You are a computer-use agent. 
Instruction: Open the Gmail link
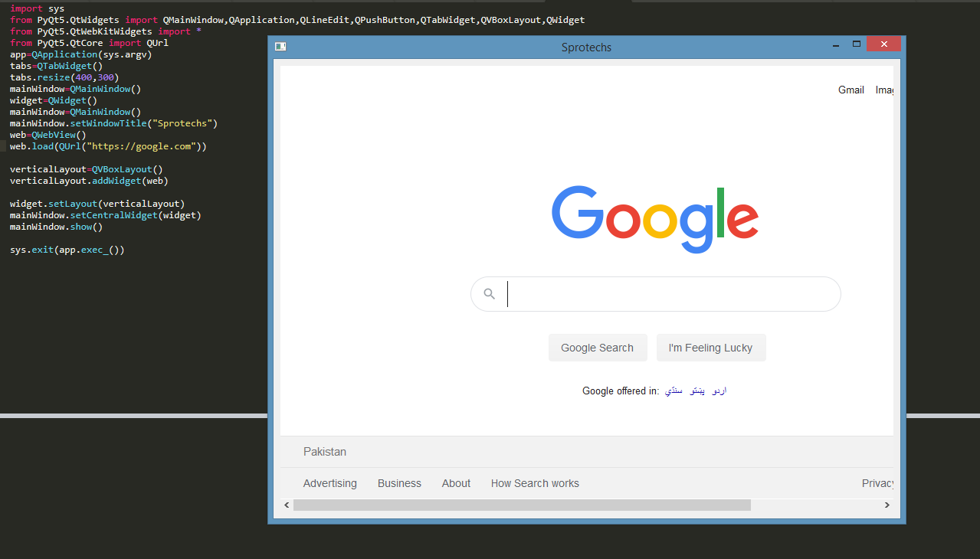(851, 90)
